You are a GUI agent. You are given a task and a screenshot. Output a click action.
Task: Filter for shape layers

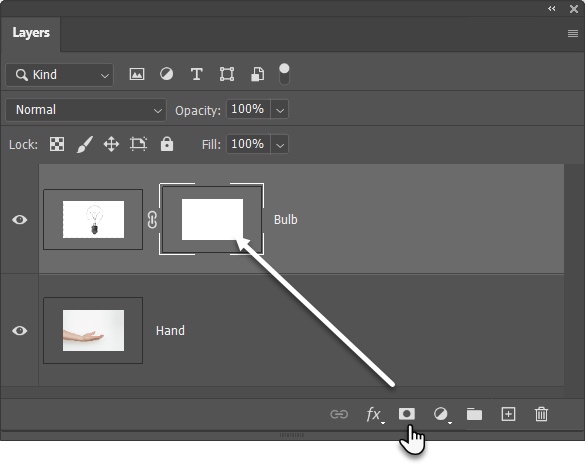click(x=227, y=74)
